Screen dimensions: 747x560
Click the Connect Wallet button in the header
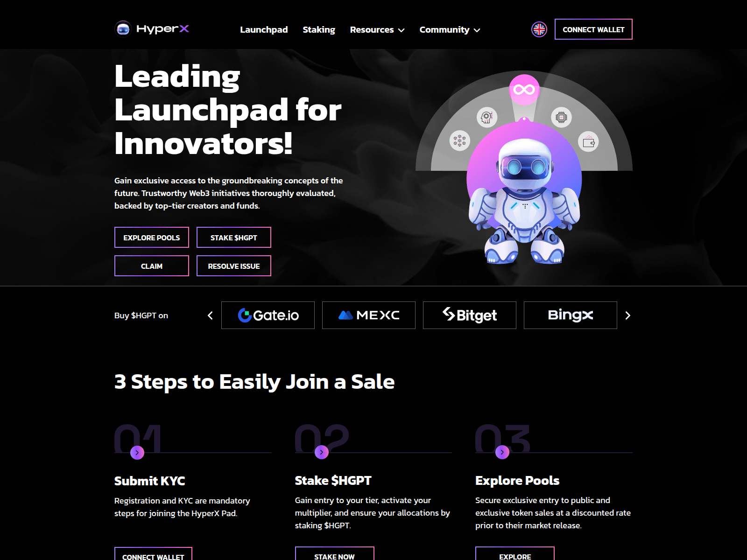tap(593, 29)
